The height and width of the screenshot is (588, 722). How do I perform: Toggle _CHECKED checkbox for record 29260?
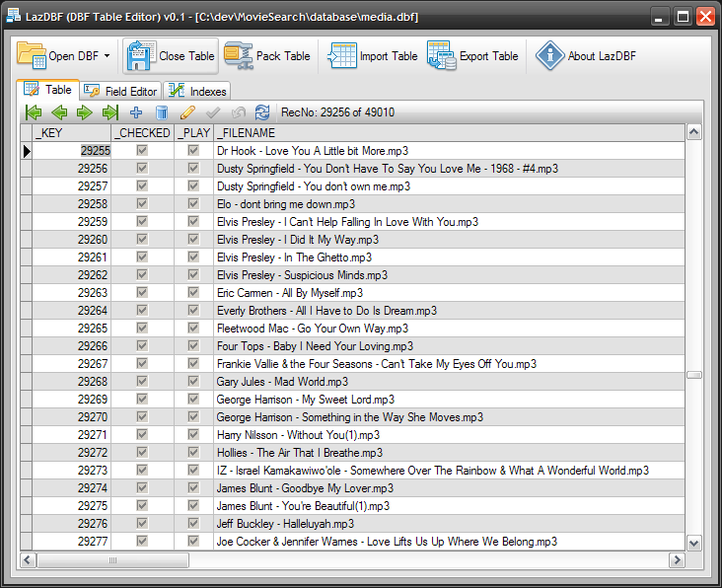[x=142, y=239]
